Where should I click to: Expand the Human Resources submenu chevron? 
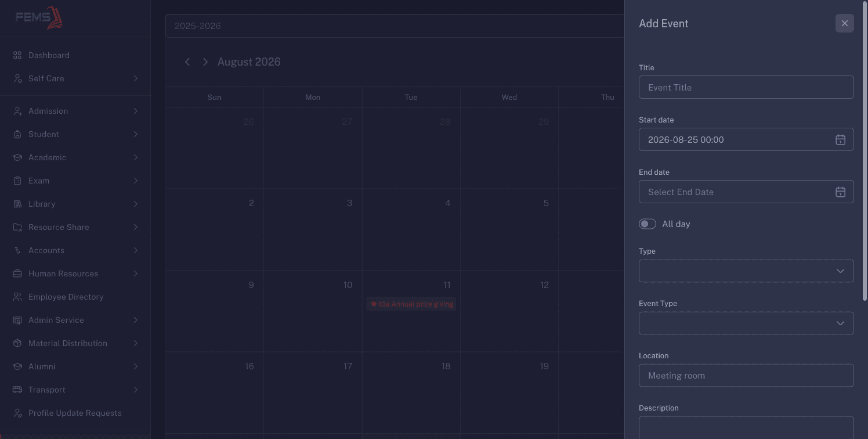point(135,274)
